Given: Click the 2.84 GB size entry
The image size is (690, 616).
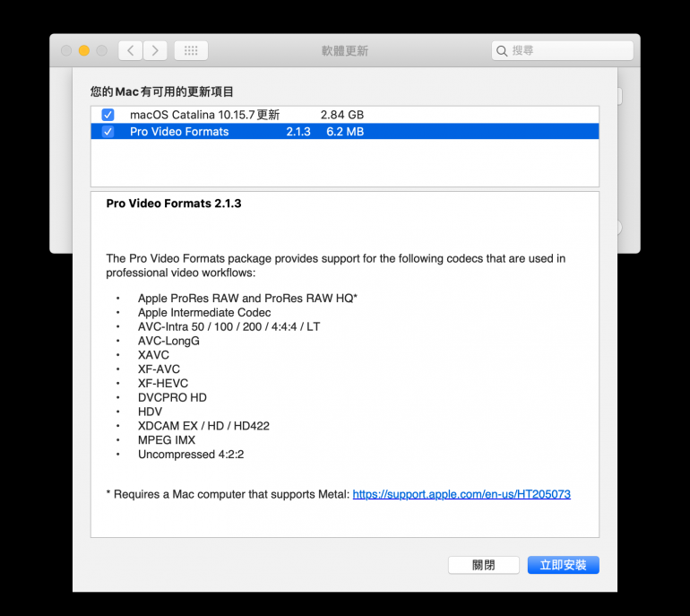Looking at the screenshot, I should tap(341, 115).
